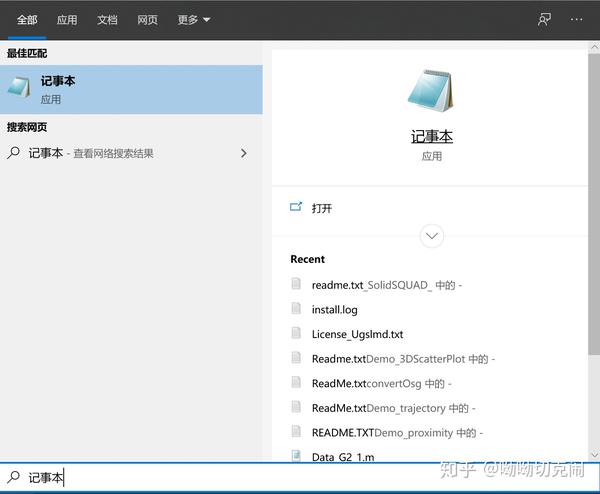600x494 pixels.
Task: Click the small Notepad icon in results
Action: pyautogui.click(x=18, y=87)
